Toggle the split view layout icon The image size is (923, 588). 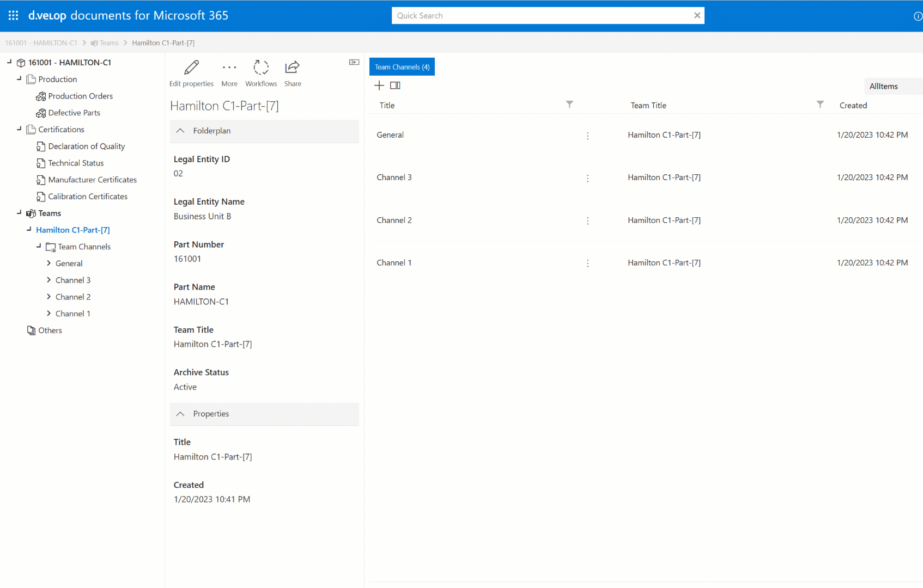(395, 85)
